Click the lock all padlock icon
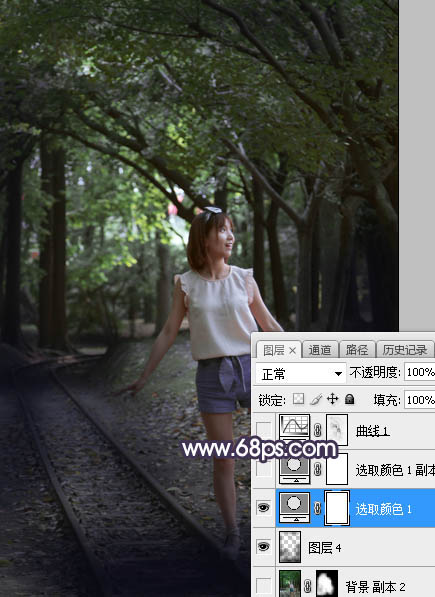The width and height of the screenshot is (435, 597). [x=349, y=399]
